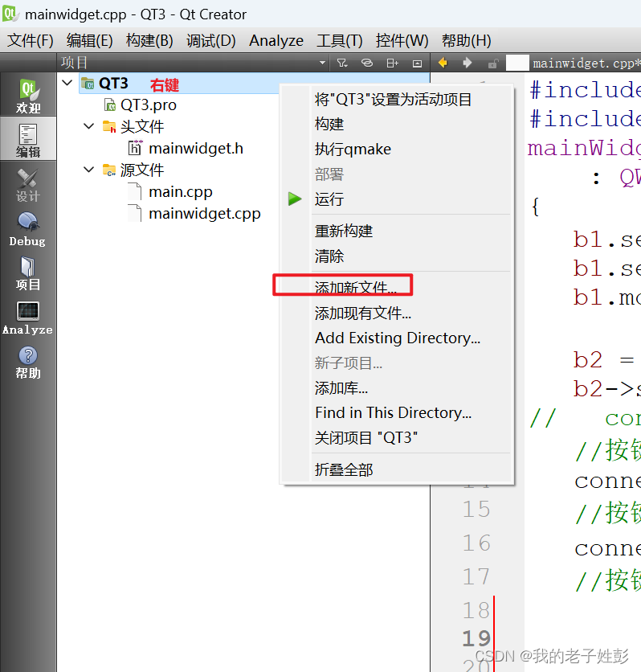
Task: Go forward with the right arrow
Action: tap(467, 63)
